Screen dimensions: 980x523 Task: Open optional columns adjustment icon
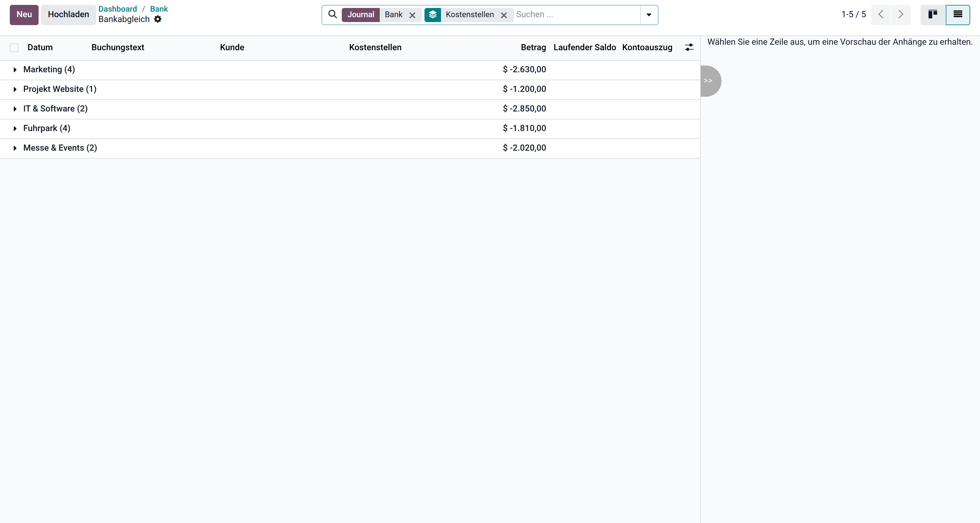[689, 47]
